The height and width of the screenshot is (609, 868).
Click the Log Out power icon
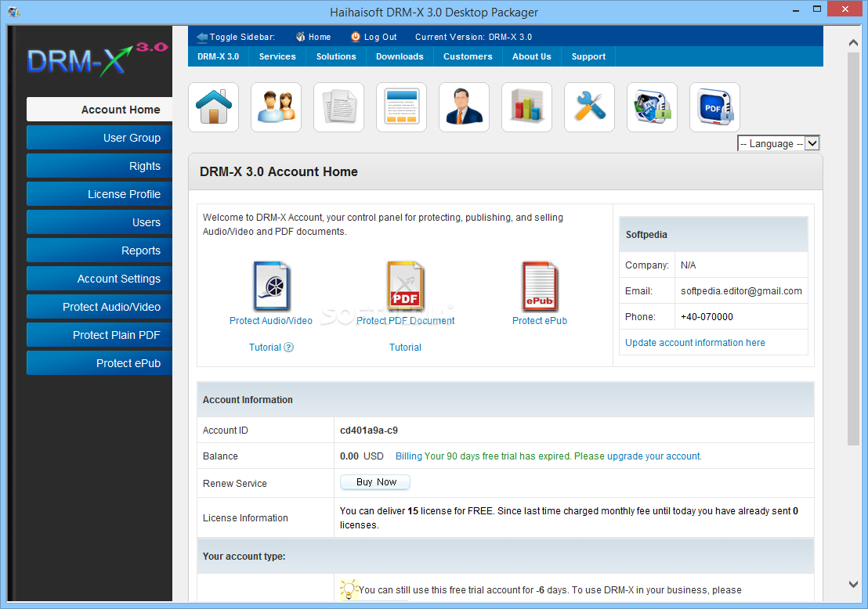pyautogui.click(x=356, y=37)
